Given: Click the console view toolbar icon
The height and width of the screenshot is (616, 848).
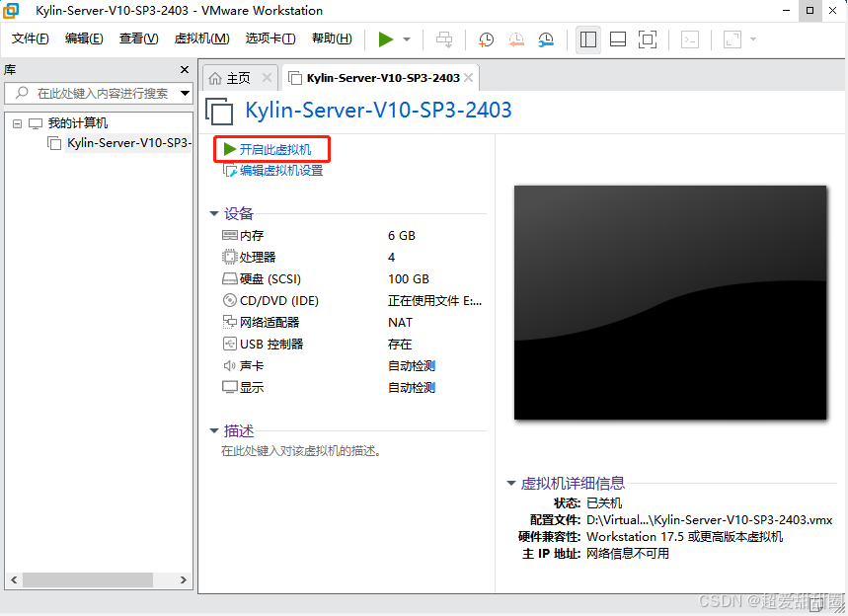Looking at the screenshot, I should 690,39.
